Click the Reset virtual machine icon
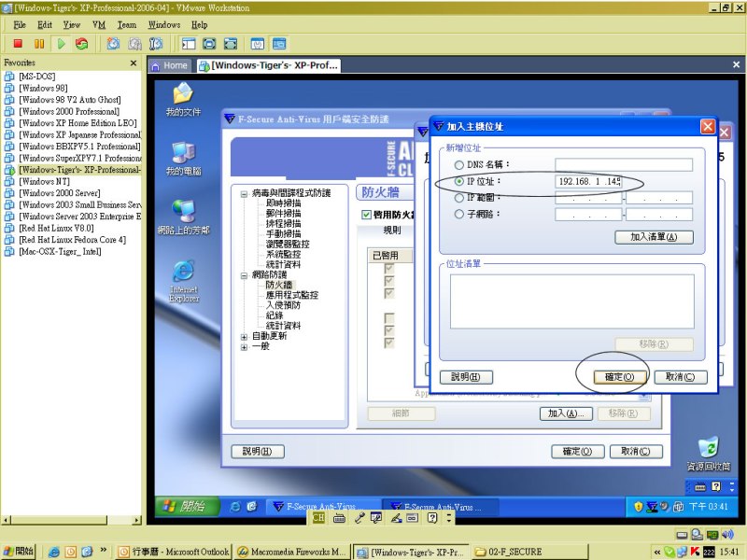Screen dimensions: 747x560 coord(82,43)
